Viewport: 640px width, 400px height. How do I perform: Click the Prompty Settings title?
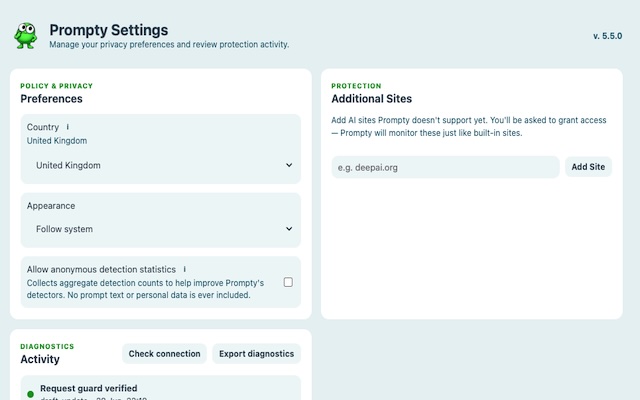point(109,30)
